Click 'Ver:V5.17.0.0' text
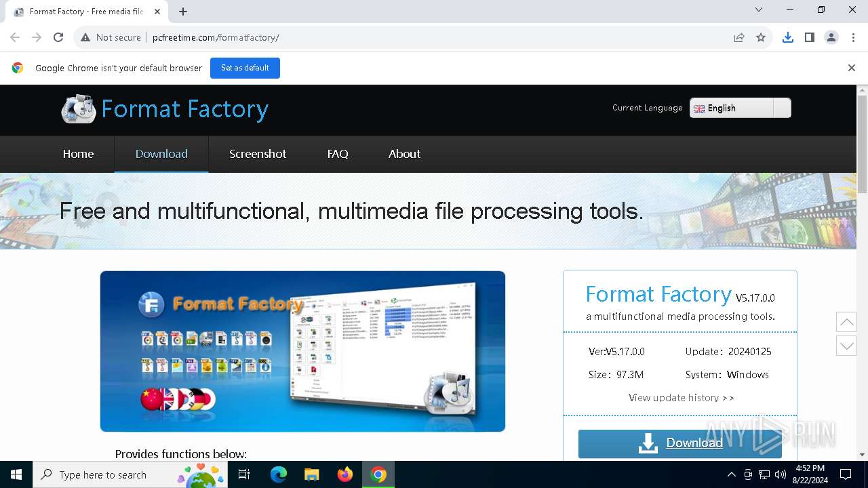Screen dimensions: 868x488 pyautogui.click(x=616, y=352)
